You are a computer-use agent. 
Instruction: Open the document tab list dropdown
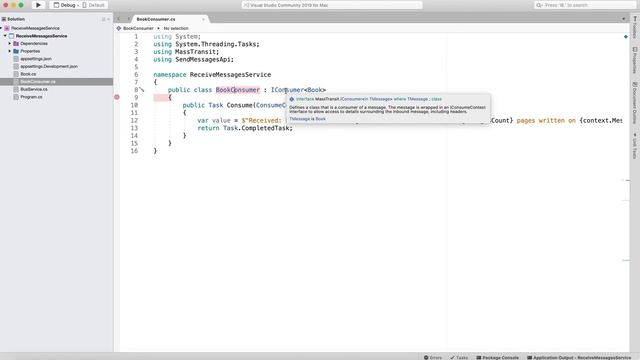[x=623, y=19]
